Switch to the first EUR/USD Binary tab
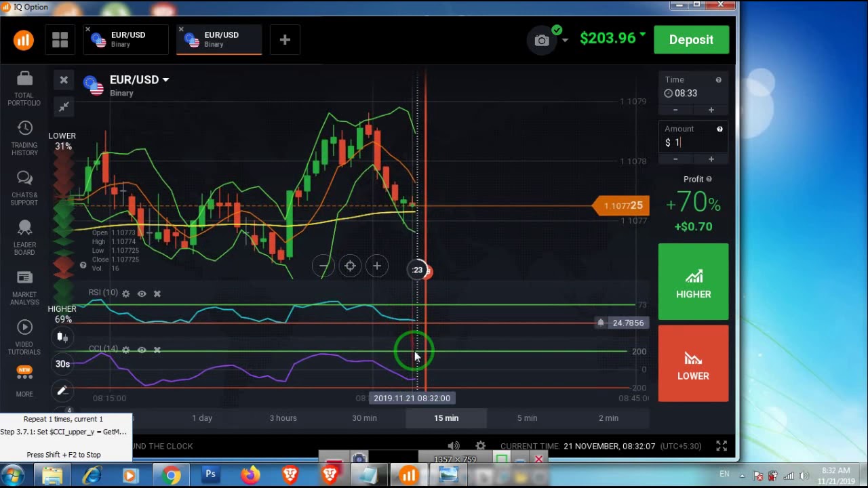The width and height of the screenshot is (868, 488). (127, 39)
